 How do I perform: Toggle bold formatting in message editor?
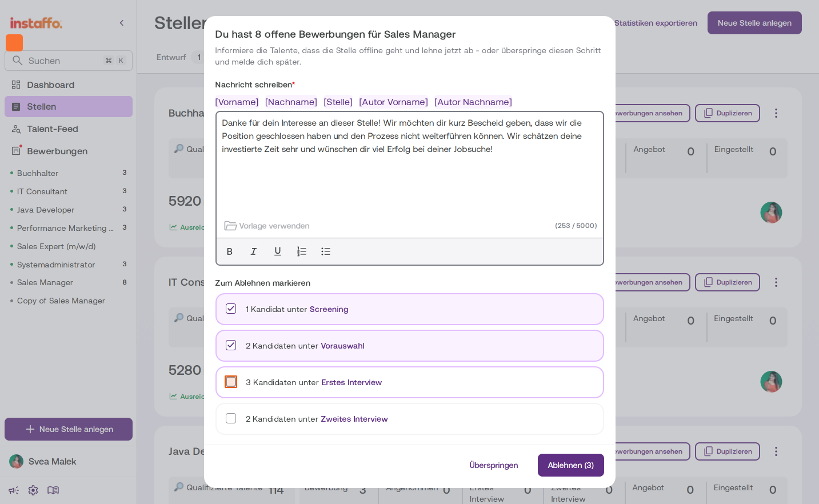pyautogui.click(x=230, y=251)
